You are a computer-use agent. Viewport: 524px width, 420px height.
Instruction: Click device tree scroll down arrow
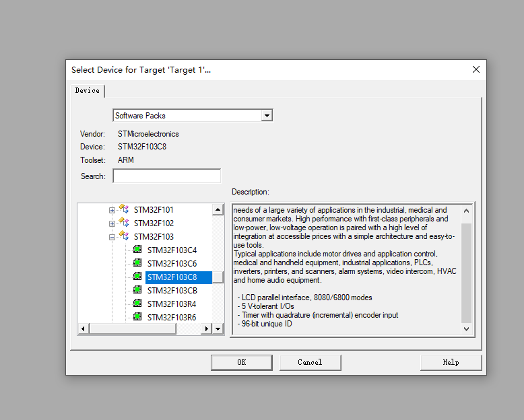pos(218,329)
